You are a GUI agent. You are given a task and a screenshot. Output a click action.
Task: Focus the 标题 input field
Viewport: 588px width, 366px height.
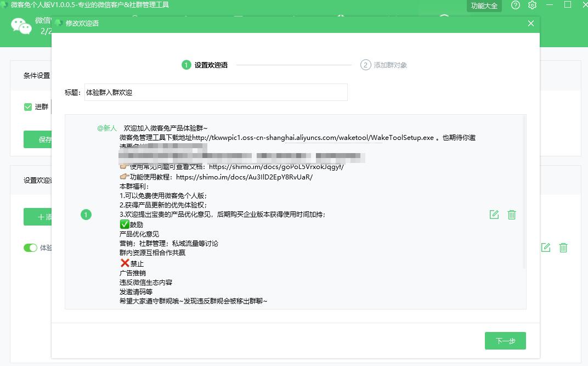[216, 92]
